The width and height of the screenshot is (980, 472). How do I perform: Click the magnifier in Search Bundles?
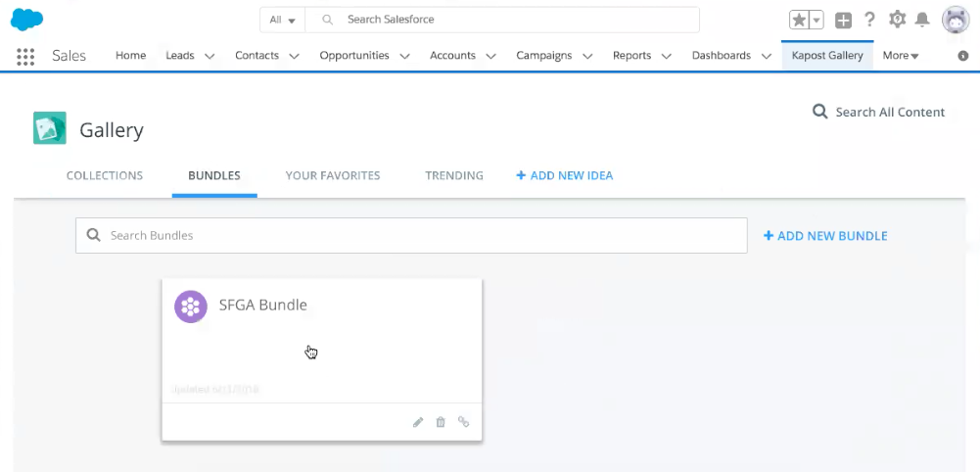[x=93, y=235]
